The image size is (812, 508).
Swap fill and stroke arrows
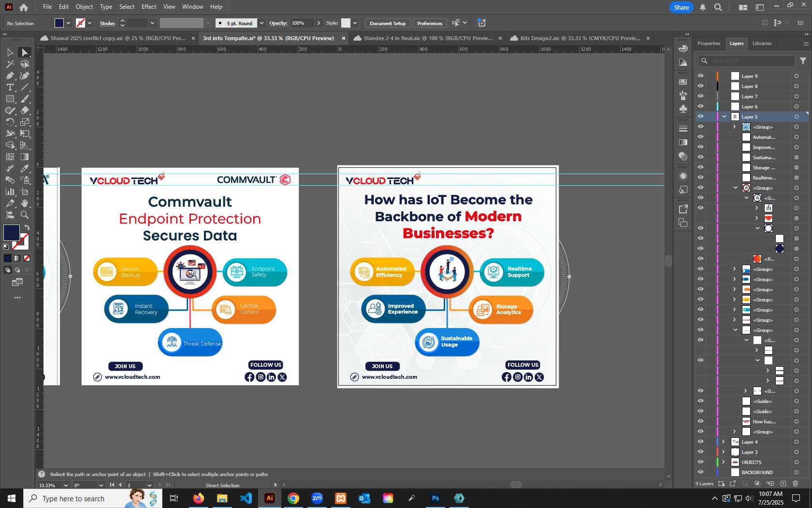[27, 227]
